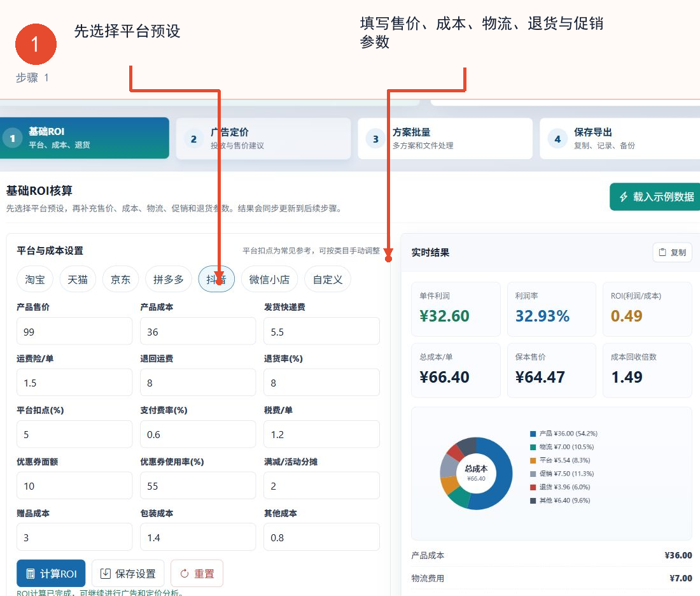Viewport: 700px width, 596px height.
Task: Click the calculator icon in 计算ROI button
Action: point(31,574)
